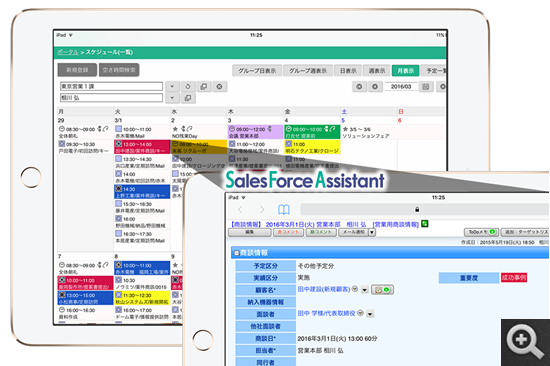Click the magnifier zoom-in icon in the image corner

tap(525, 342)
